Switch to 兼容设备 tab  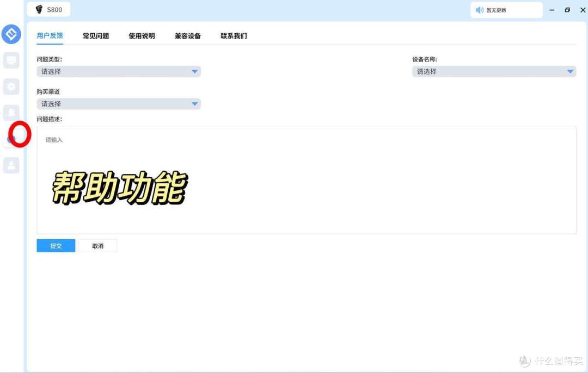188,36
